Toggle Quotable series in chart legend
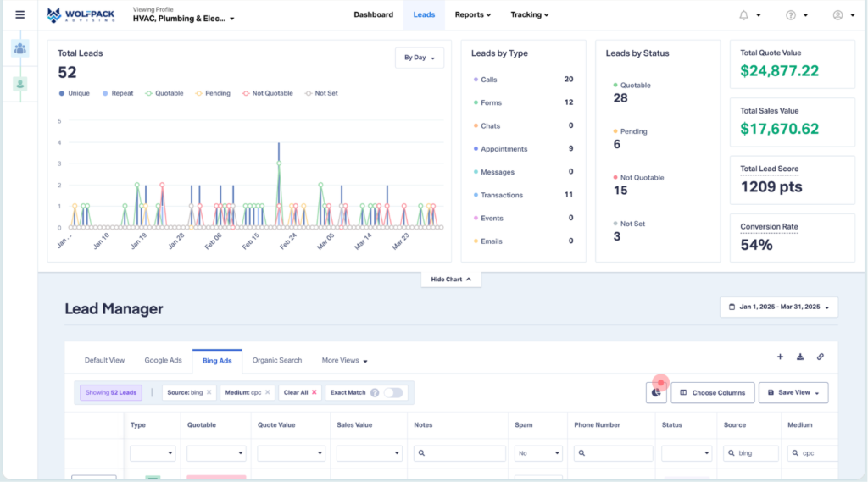The height and width of the screenshot is (482, 868). tap(164, 93)
